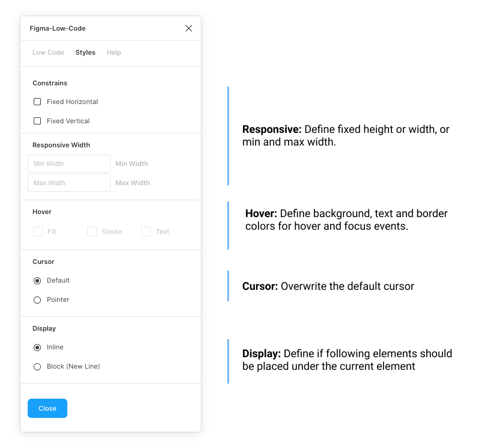Close the Figma-Low-Code plugin with the X icon
This screenshot has height=448, width=484.
[x=189, y=28]
